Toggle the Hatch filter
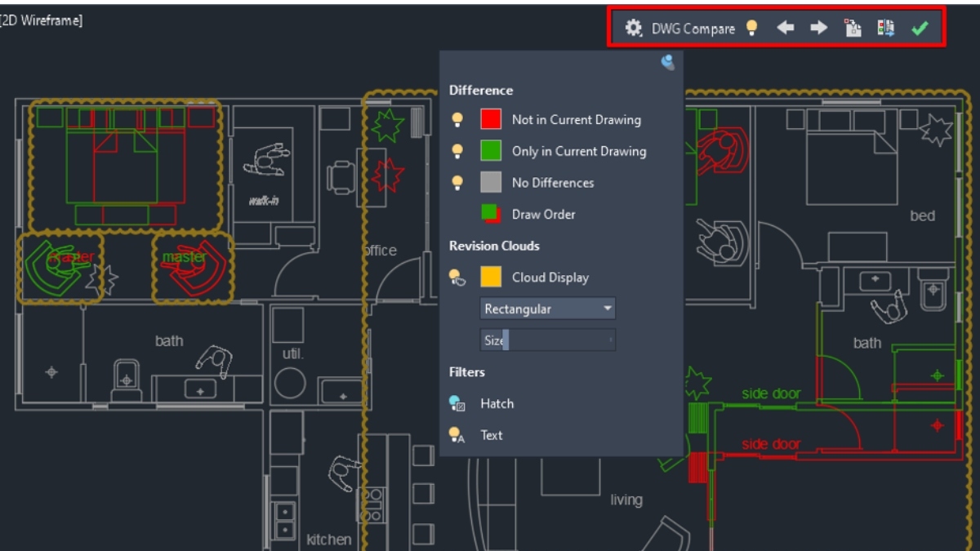 click(x=457, y=403)
